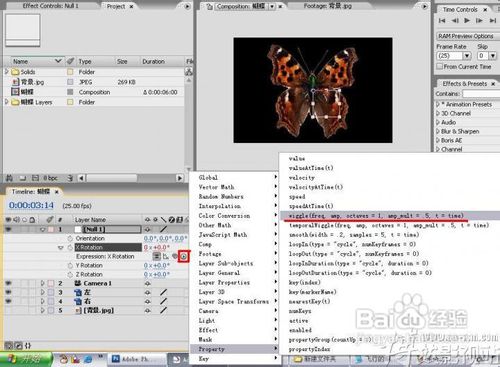Toggle the enable expression equals icon
The height and width of the screenshot is (367, 500).
(156, 256)
